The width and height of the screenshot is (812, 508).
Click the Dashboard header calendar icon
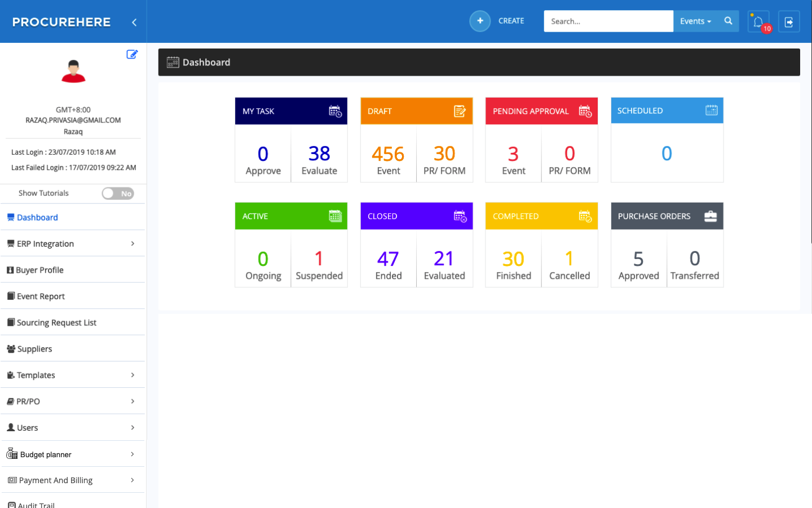click(173, 62)
